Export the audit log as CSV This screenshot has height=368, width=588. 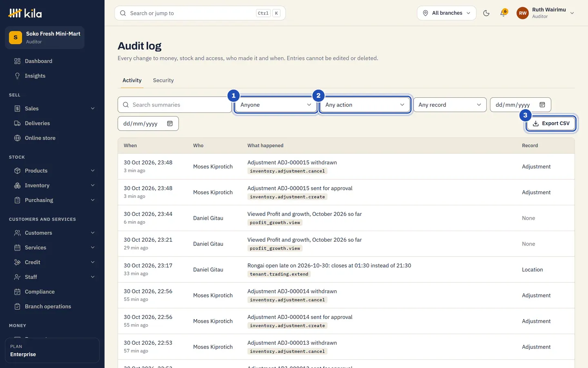pyautogui.click(x=551, y=123)
